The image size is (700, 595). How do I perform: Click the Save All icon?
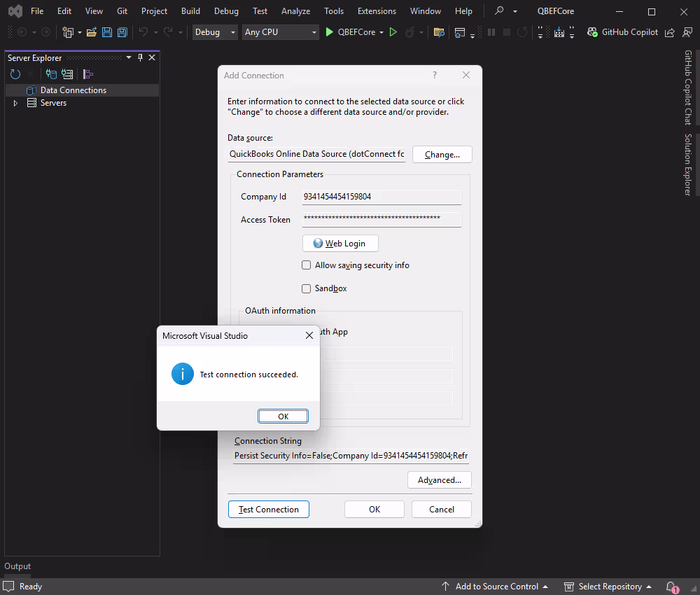tap(122, 32)
